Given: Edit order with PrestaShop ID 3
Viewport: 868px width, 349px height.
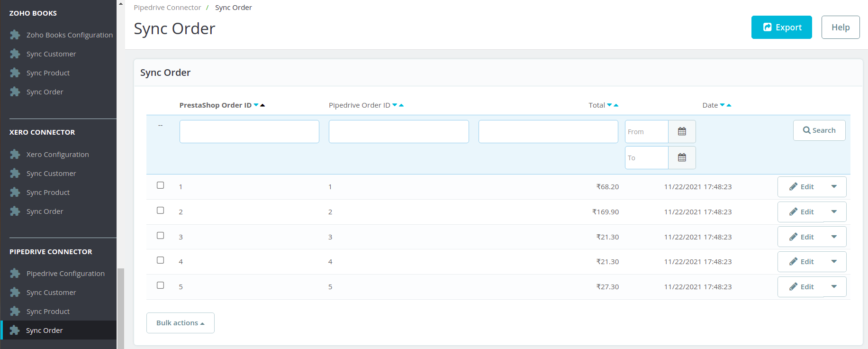Looking at the screenshot, I should click(801, 237).
